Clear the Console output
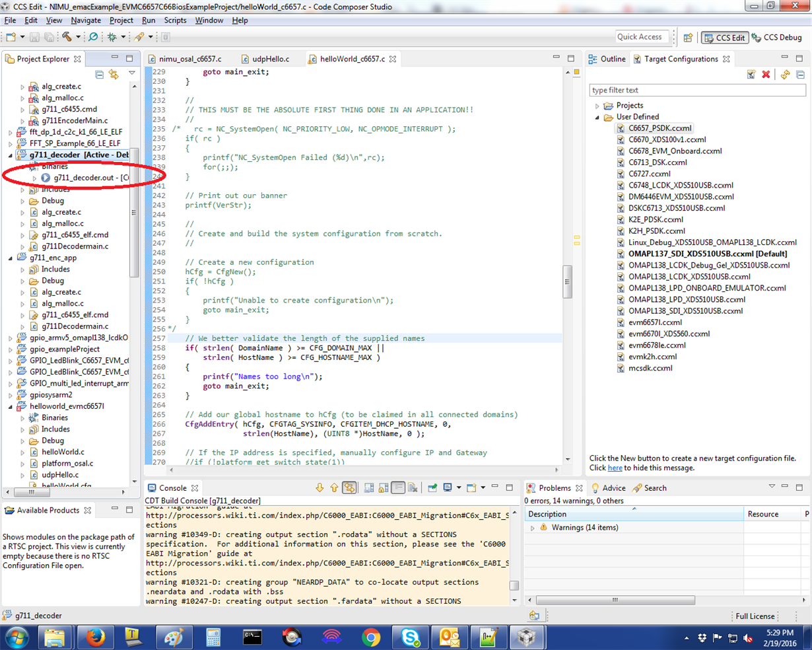This screenshot has height=650, width=812. pyautogui.click(x=413, y=488)
